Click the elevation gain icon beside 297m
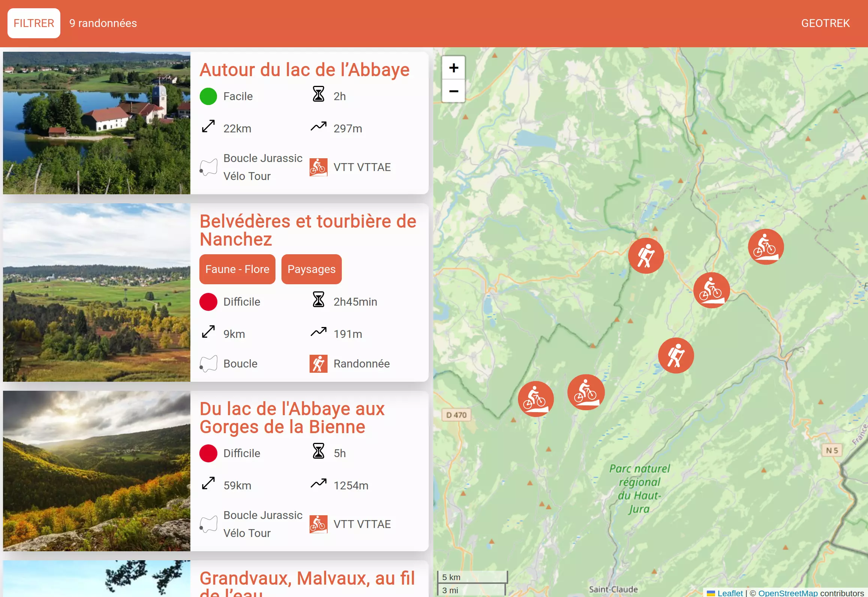The width and height of the screenshot is (868, 597). [x=319, y=126]
